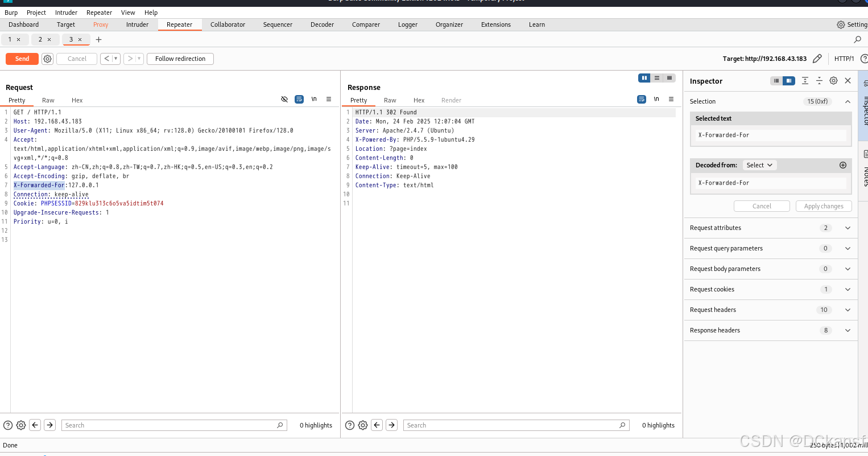This screenshot has width=868, height=456.
Task: Open the Settings button in top bar
Action: tap(852, 24)
